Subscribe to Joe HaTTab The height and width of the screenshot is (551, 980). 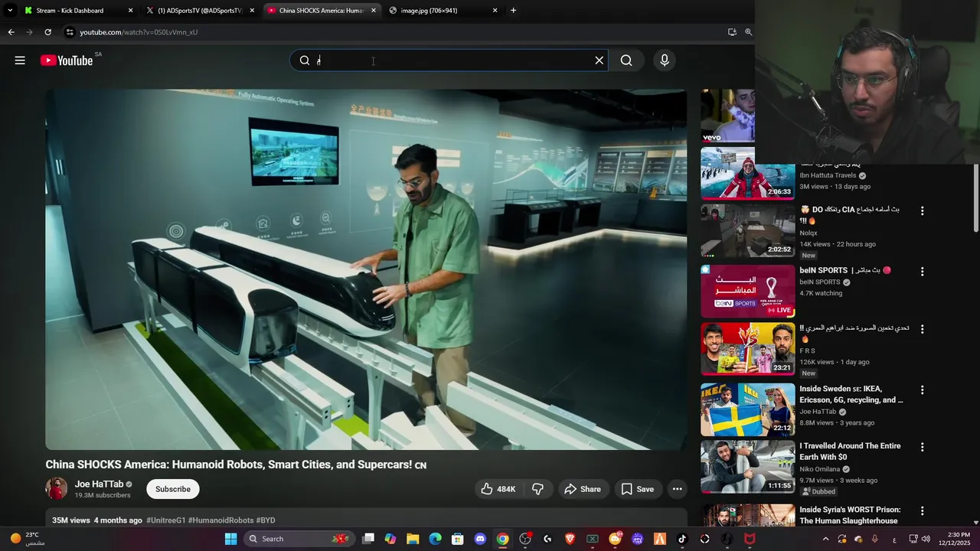[x=173, y=489]
